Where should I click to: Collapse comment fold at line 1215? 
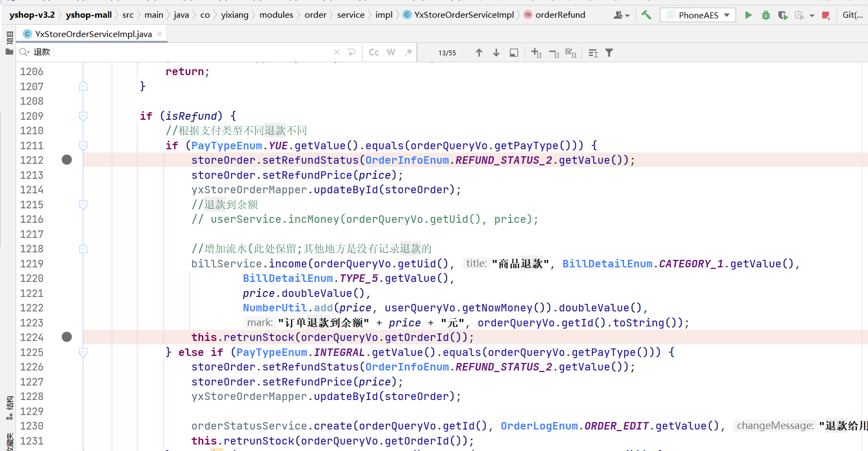tap(83, 205)
